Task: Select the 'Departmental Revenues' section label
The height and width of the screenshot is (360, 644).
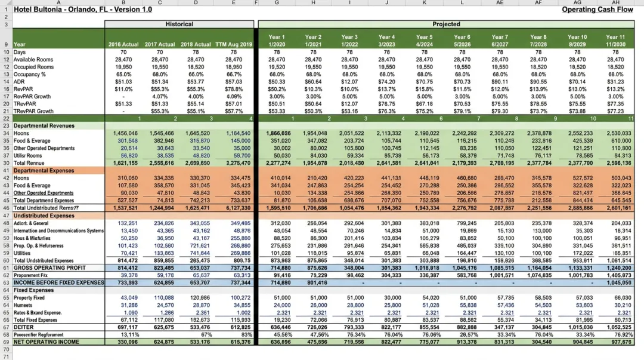Action: pos(44,126)
